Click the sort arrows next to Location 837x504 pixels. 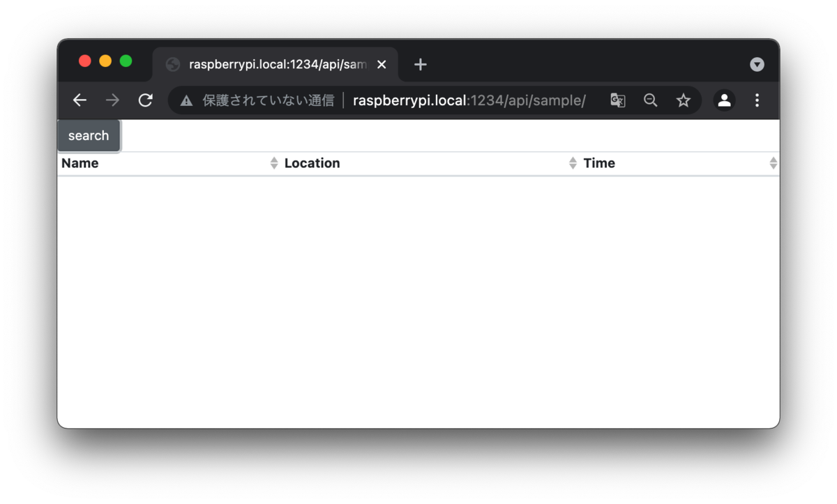[x=573, y=163]
